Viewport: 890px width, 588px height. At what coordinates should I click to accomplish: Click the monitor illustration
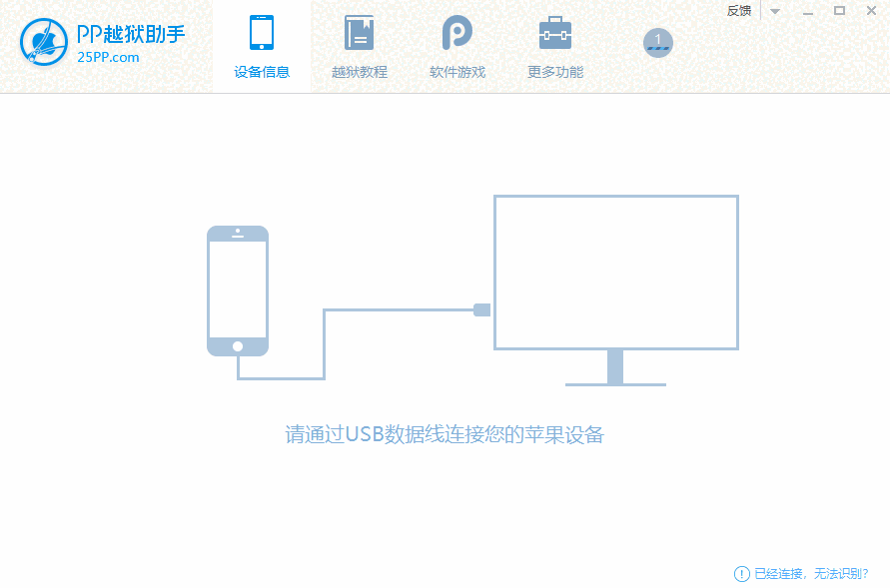(615, 272)
